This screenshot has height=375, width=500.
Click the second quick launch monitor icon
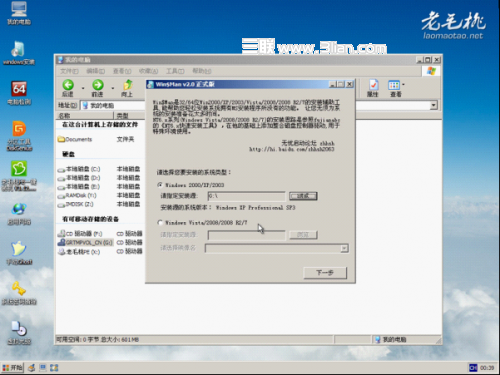tap(43, 368)
